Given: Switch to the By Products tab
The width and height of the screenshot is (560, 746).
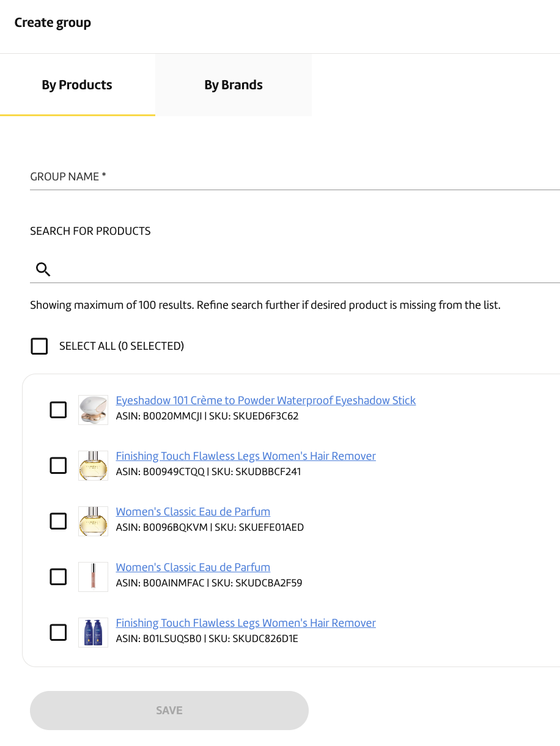Looking at the screenshot, I should point(77,85).
